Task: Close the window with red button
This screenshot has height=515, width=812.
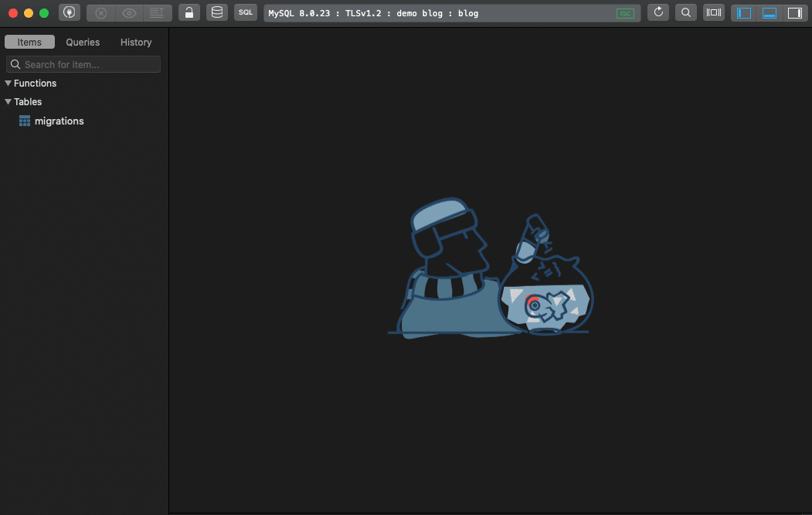Action: coord(13,13)
